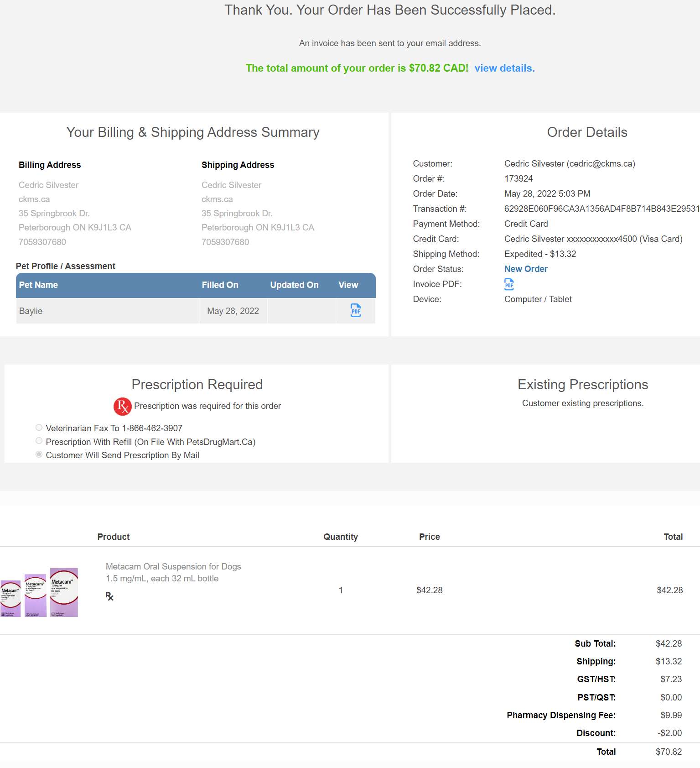Click the Updated On column header
Viewport: 700px width, 768px height.
pos(294,285)
